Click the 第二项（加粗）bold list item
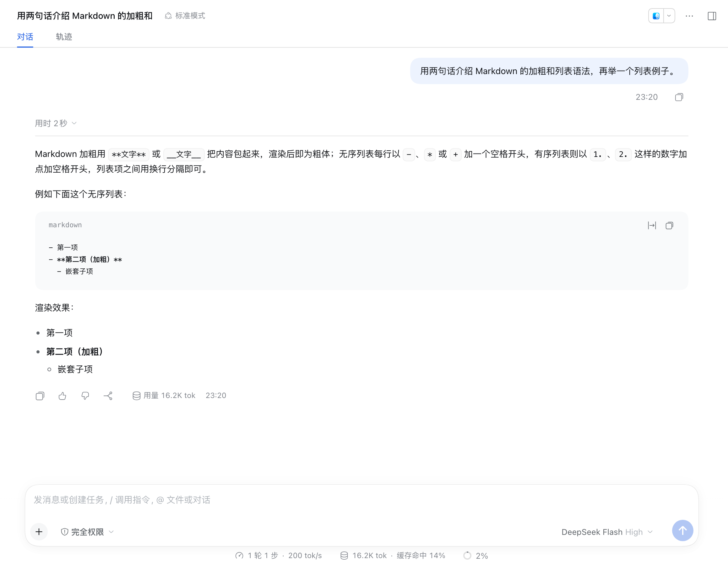This screenshot has width=728, height=565. pos(74,352)
